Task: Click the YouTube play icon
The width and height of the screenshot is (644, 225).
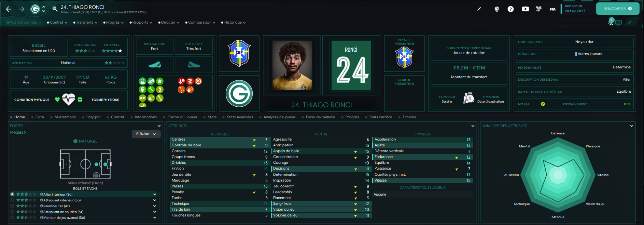Action: [525, 9]
